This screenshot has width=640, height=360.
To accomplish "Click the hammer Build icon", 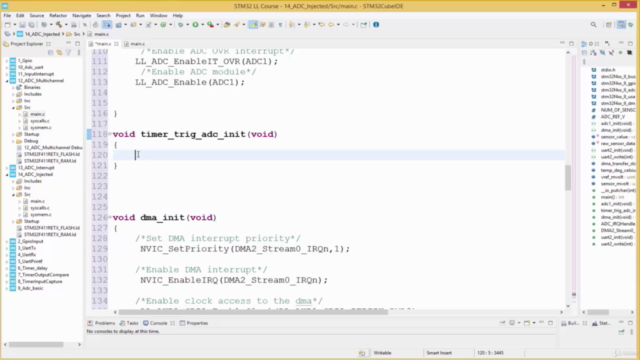I will [59, 25].
